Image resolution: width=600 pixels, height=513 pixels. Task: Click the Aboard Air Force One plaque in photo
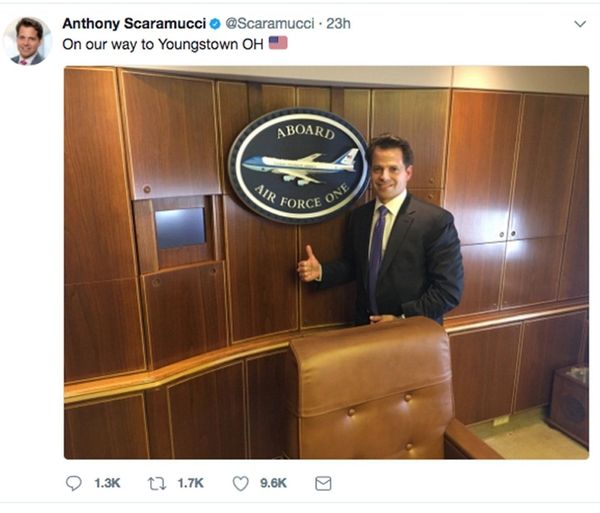pos(299,166)
